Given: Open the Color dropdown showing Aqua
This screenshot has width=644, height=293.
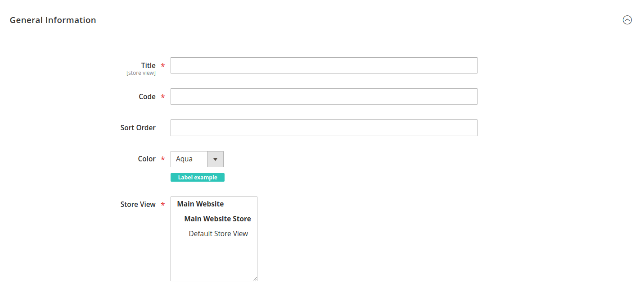Looking at the screenshot, I should click(197, 159).
